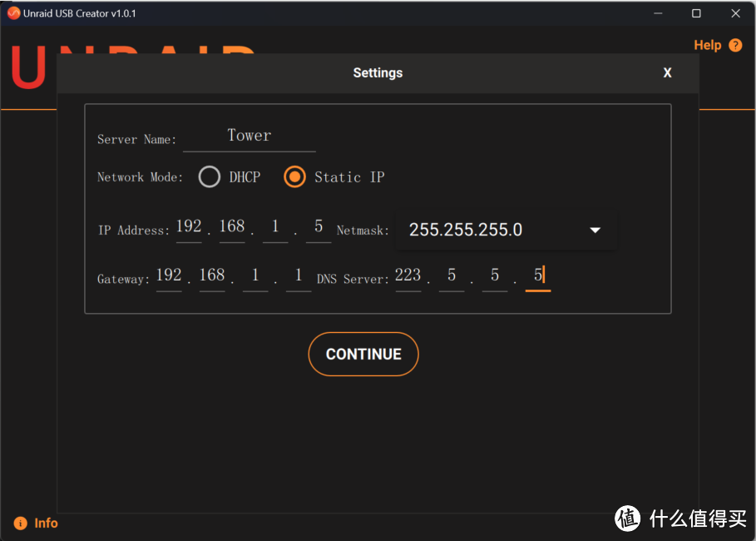The height and width of the screenshot is (541, 756).
Task: Click the Netmask label
Action: coord(363,231)
